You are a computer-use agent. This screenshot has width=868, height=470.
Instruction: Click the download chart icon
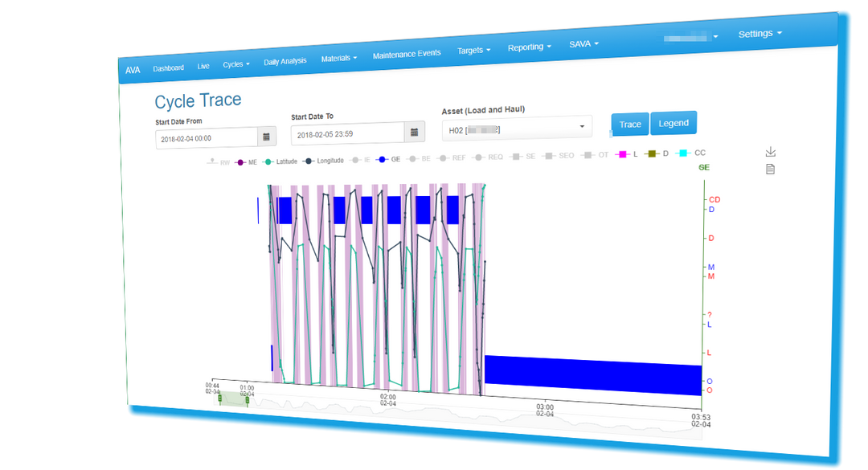click(770, 152)
